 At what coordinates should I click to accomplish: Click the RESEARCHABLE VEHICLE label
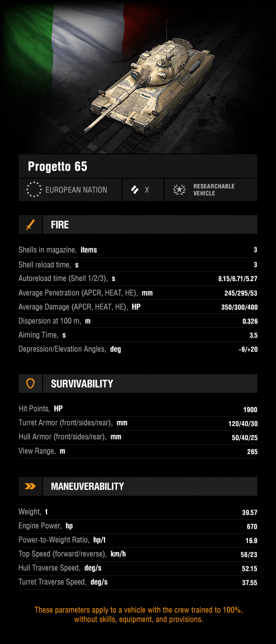coord(214,190)
